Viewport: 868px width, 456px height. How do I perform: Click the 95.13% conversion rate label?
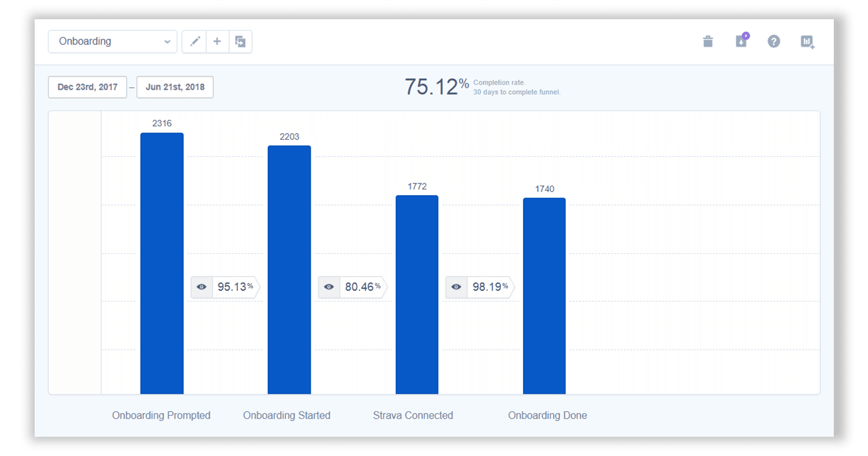coord(235,287)
